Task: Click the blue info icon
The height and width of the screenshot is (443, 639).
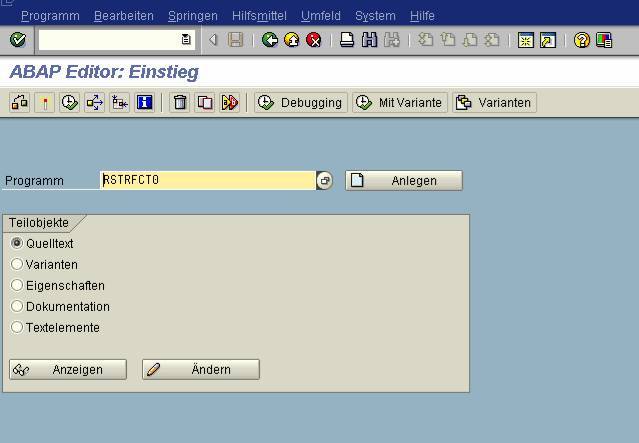Action: (x=144, y=102)
